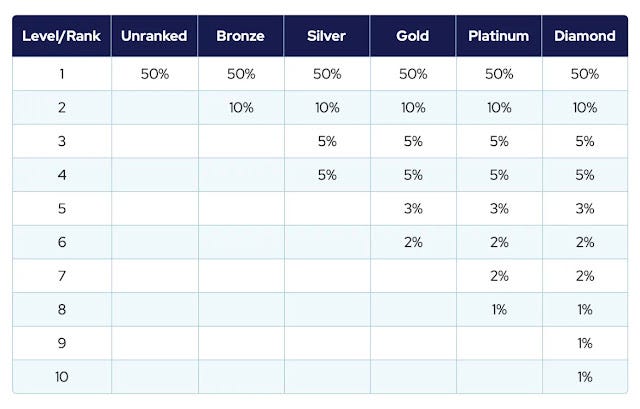Select the row label for level 7
Screen dimensions: 640x409
[61, 276]
